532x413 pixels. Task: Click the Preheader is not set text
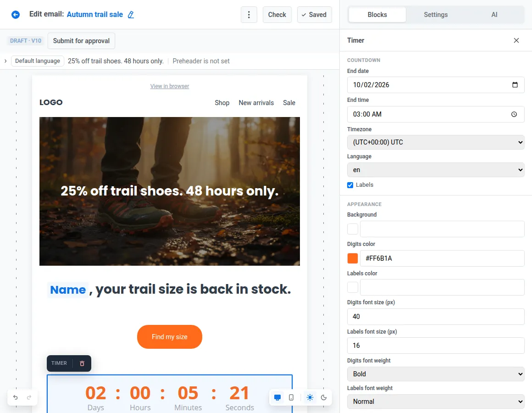pyautogui.click(x=201, y=61)
